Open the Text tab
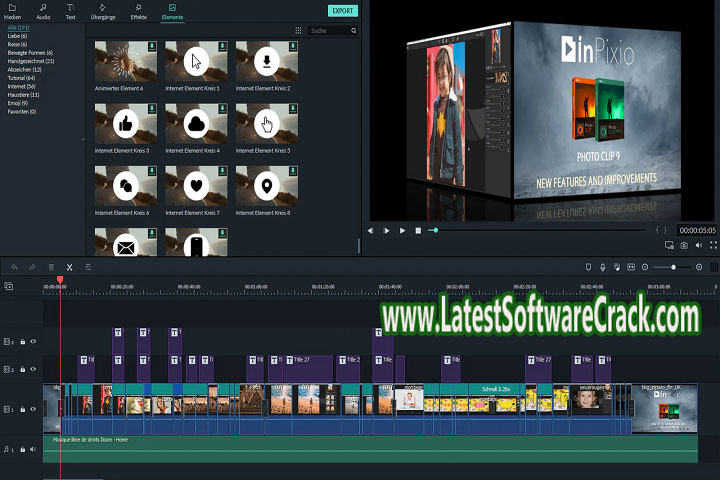This screenshot has width=720, height=480. click(70, 12)
